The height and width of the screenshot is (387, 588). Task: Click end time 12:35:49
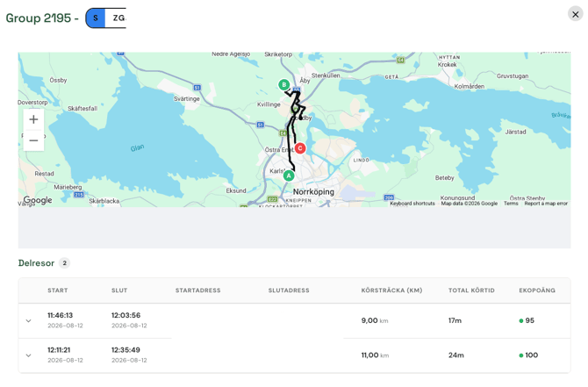pos(125,350)
